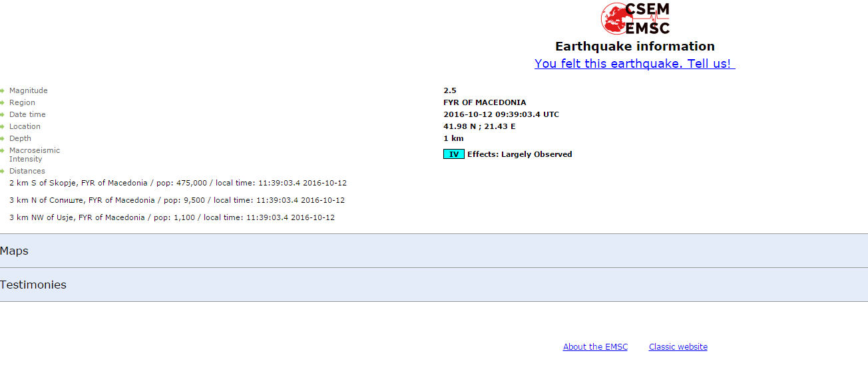Click the Effects: Largely Observed text
This screenshot has width=868, height=365.
pos(520,154)
